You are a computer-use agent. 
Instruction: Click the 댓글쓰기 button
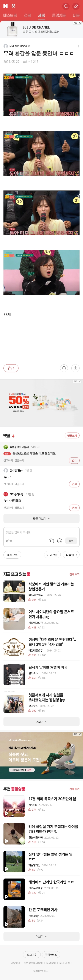point(72,436)
